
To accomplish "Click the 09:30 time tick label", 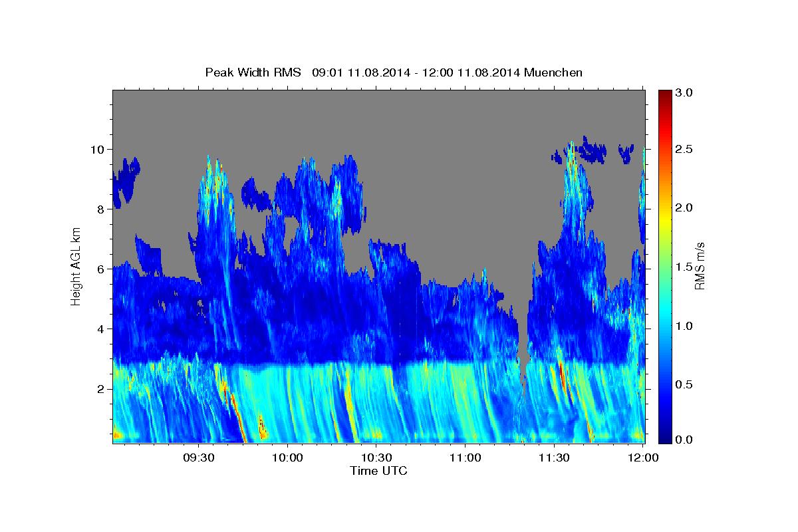I will 199,458.
